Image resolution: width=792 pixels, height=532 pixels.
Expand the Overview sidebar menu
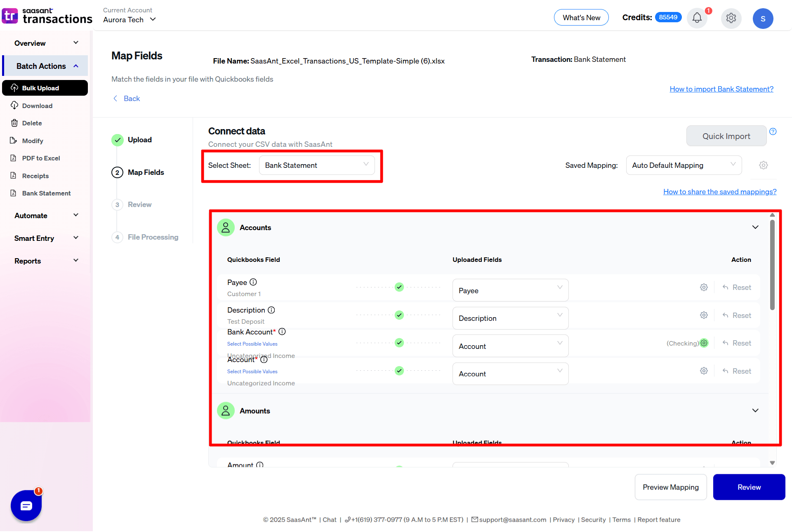click(x=45, y=43)
